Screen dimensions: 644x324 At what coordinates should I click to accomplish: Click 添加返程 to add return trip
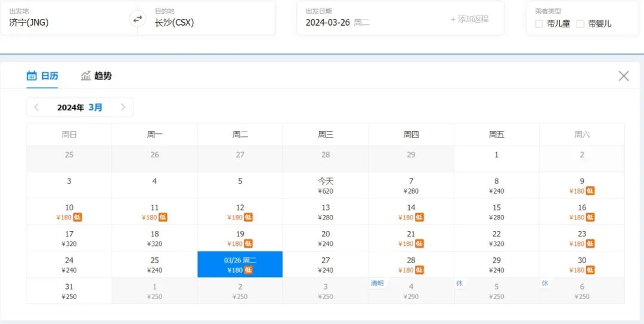pos(469,19)
